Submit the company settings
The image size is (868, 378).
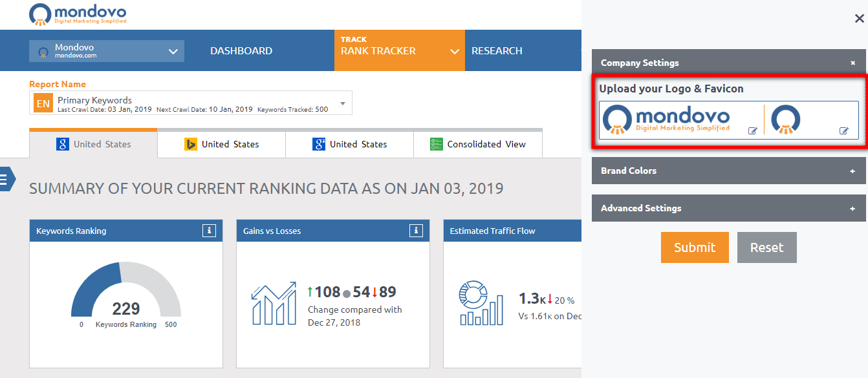pyautogui.click(x=695, y=247)
